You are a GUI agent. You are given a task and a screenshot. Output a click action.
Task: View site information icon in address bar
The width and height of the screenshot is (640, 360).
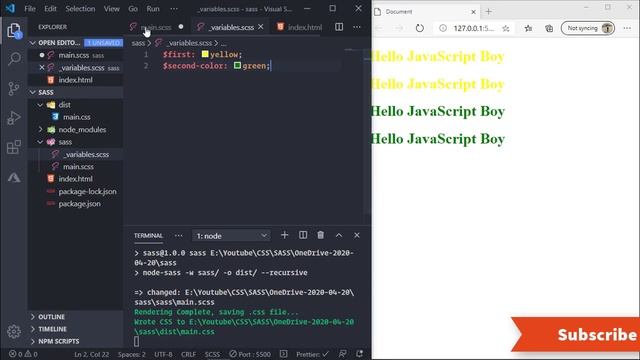pos(443,28)
